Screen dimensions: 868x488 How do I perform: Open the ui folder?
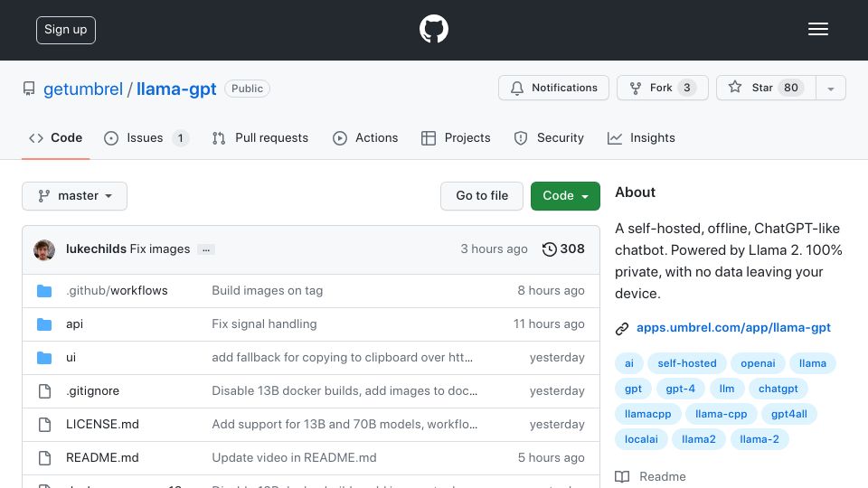[71, 358]
